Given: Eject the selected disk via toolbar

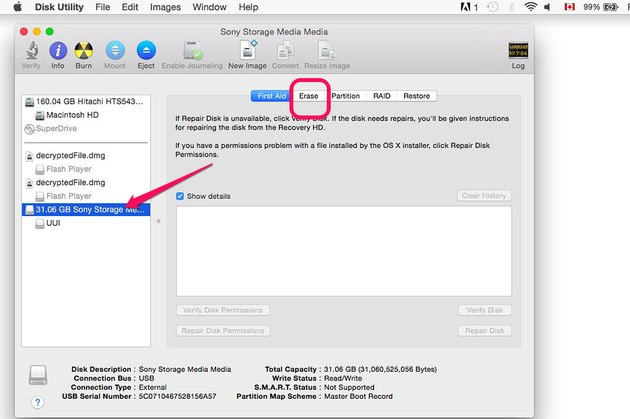Looking at the screenshot, I should coord(146,51).
